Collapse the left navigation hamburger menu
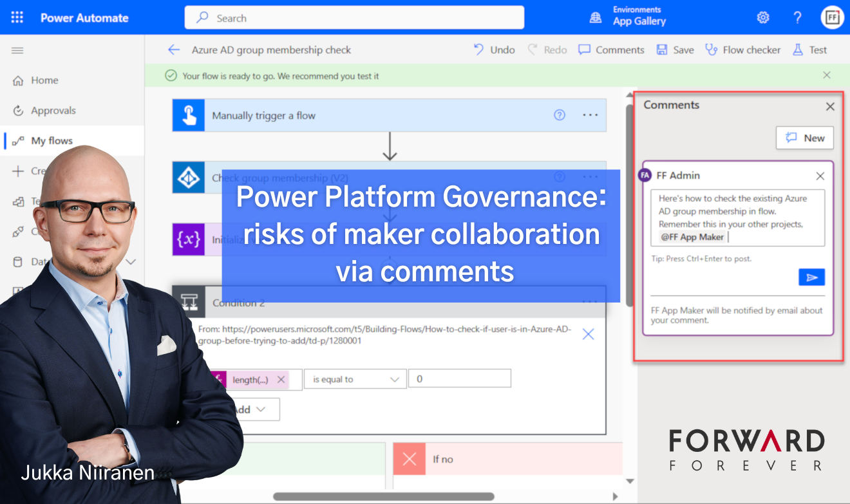This screenshot has width=850, height=504. point(17,50)
